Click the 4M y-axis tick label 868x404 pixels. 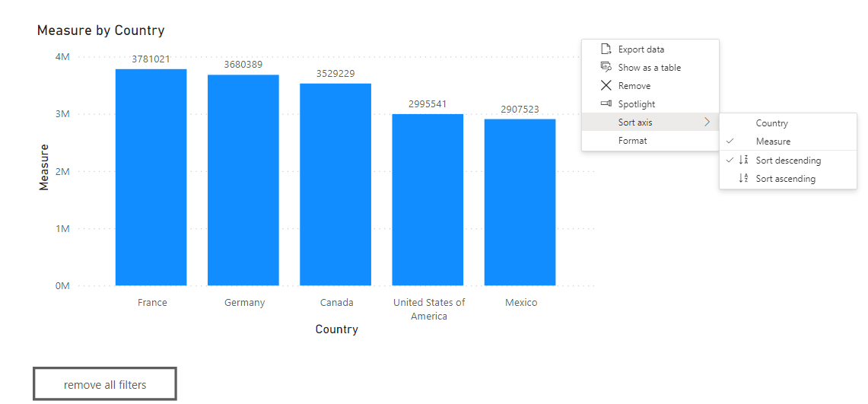click(62, 57)
